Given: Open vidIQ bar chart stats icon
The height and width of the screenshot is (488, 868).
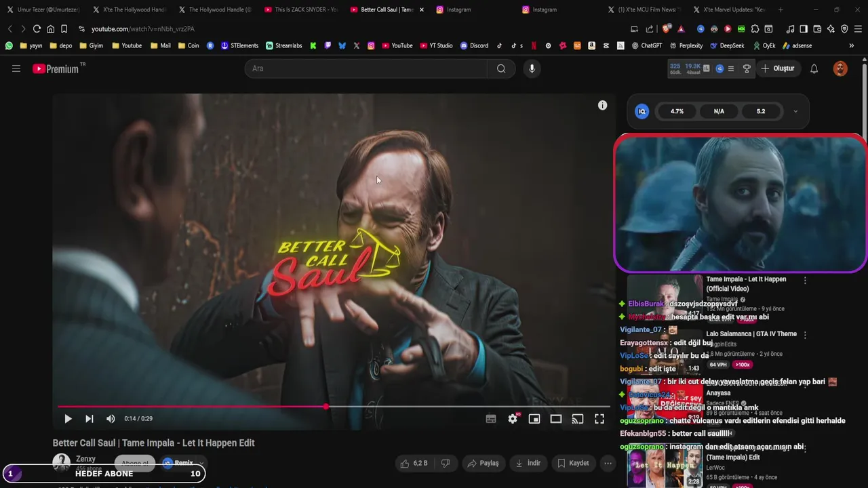Looking at the screenshot, I should (x=707, y=68).
